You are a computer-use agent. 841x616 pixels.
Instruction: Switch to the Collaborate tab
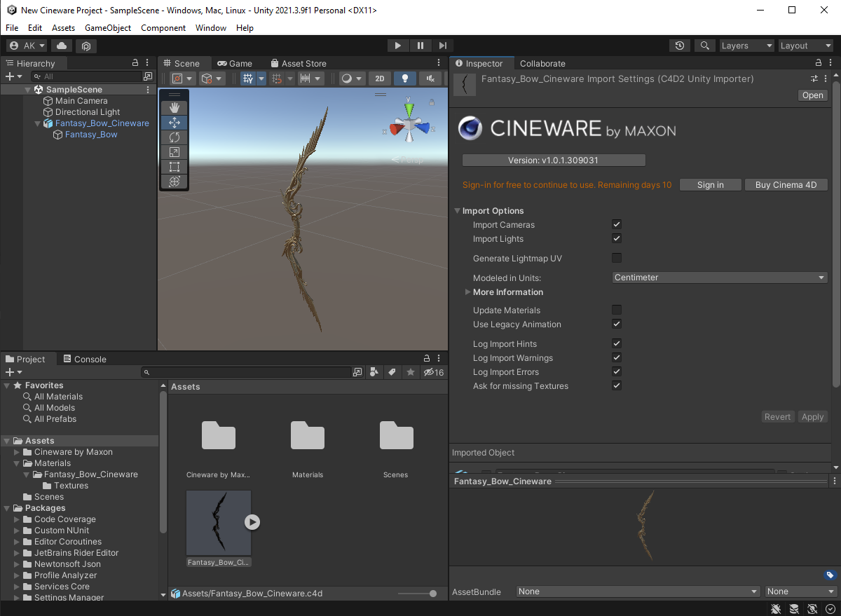(542, 63)
